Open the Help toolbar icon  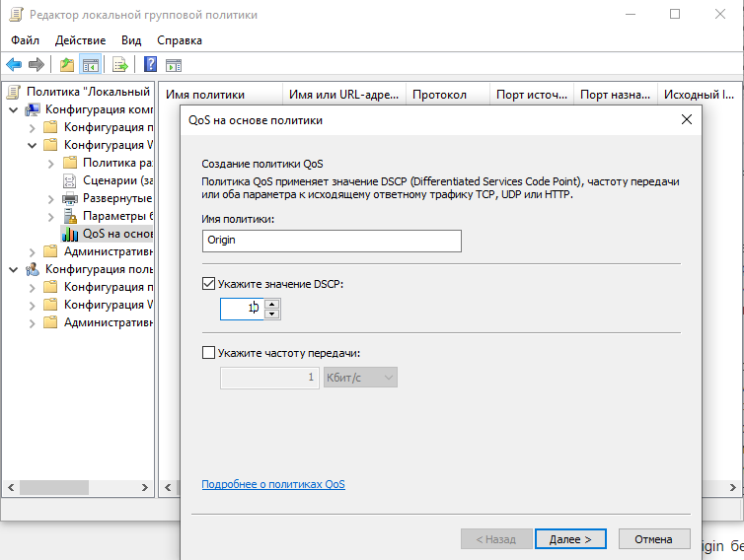[x=150, y=64]
